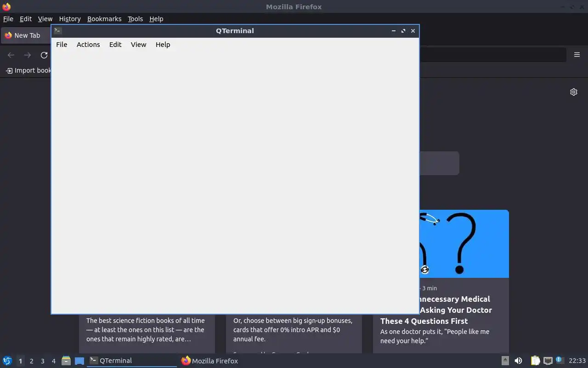Open Firefox's Edit menu
Screen dimensions: 588x368
coord(26,19)
